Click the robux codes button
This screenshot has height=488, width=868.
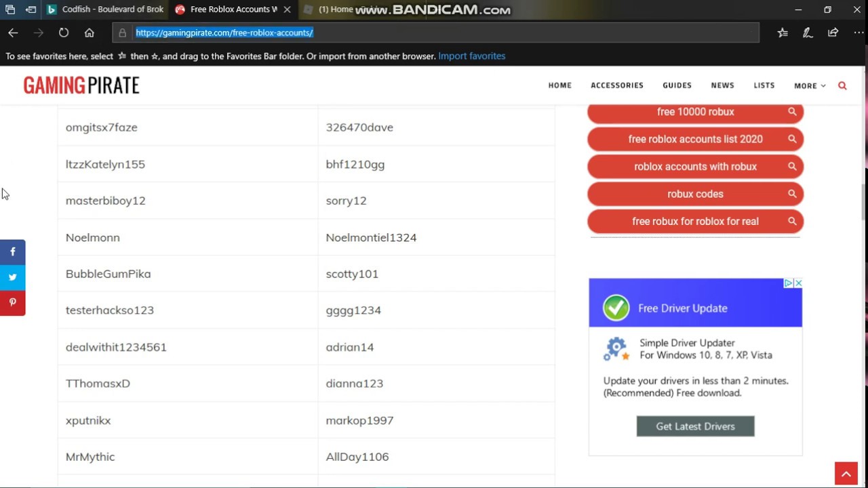pyautogui.click(x=695, y=194)
